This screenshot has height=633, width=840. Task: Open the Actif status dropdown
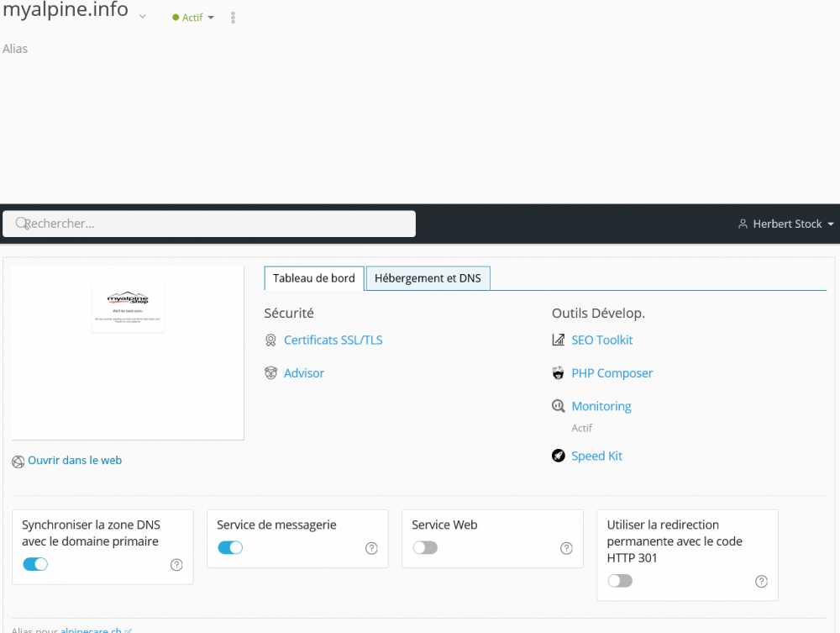pos(192,17)
